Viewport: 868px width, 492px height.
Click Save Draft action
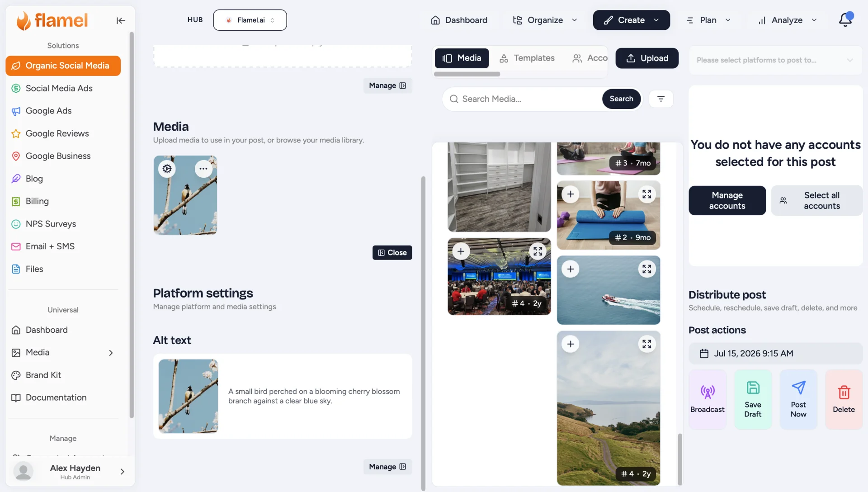pos(753,399)
